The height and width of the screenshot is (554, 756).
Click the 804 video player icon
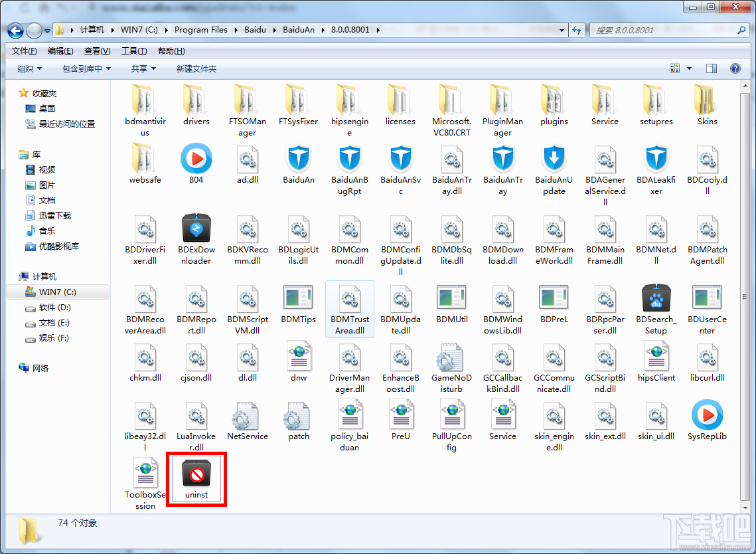(x=196, y=158)
